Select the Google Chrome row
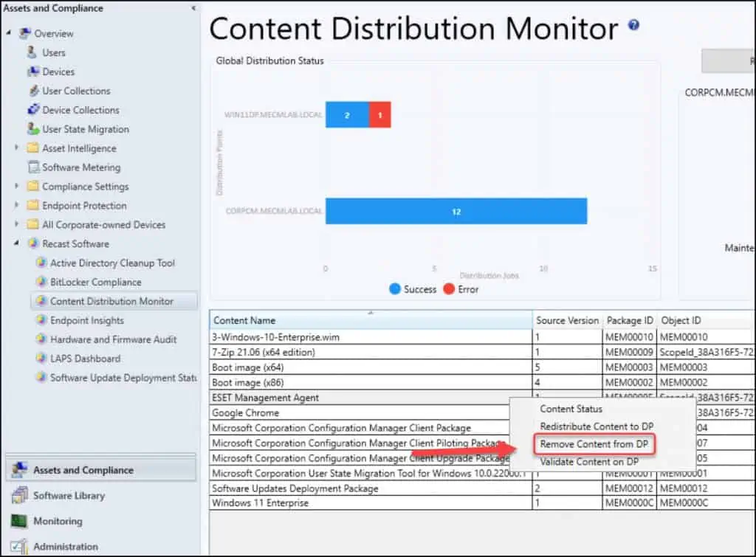This screenshot has width=756, height=557. click(x=360, y=412)
